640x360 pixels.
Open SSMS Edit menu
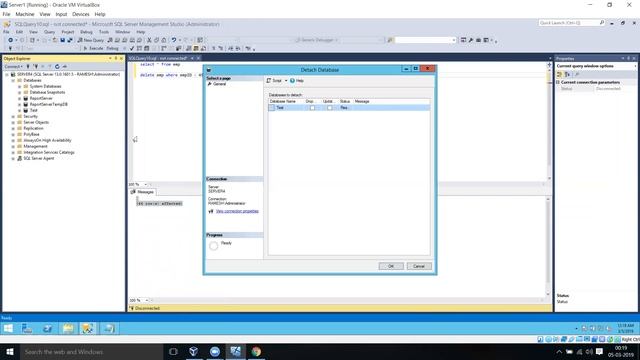pyautogui.click(x=19, y=32)
